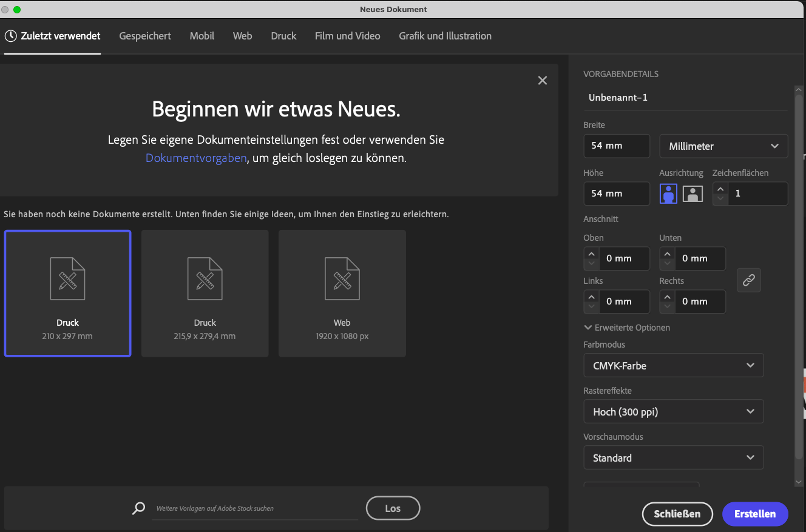Image resolution: width=806 pixels, height=532 pixels.
Task: Decrease Unten bleed value
Action: pyautogui.click(x=667, y=264)
